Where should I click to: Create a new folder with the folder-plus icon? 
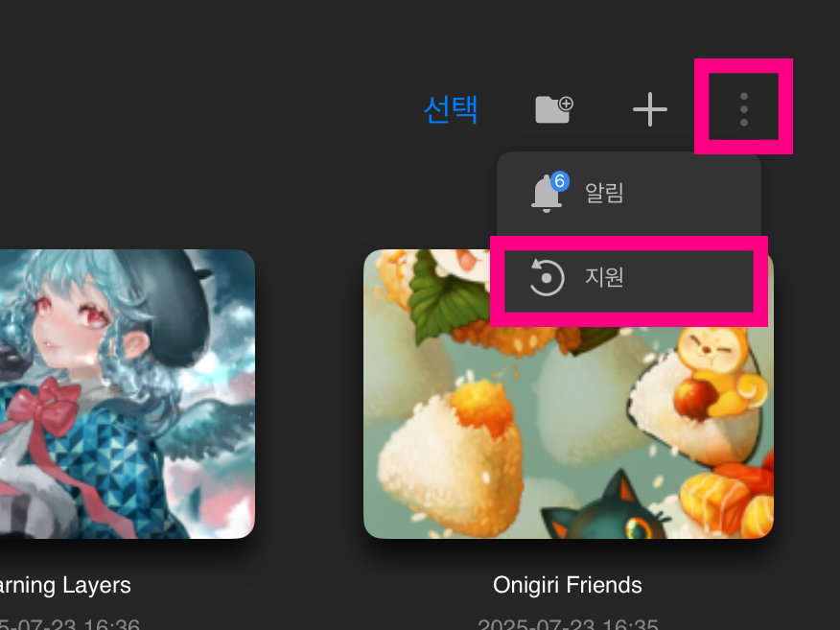point(554,109)
